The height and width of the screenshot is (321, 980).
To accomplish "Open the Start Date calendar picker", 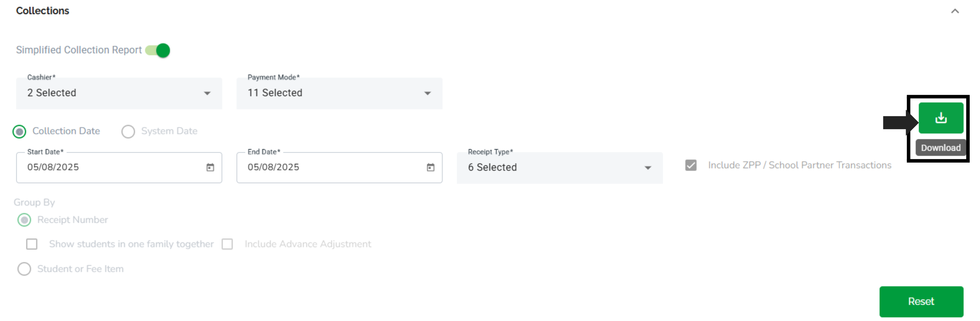I will (x=210, y=167).
